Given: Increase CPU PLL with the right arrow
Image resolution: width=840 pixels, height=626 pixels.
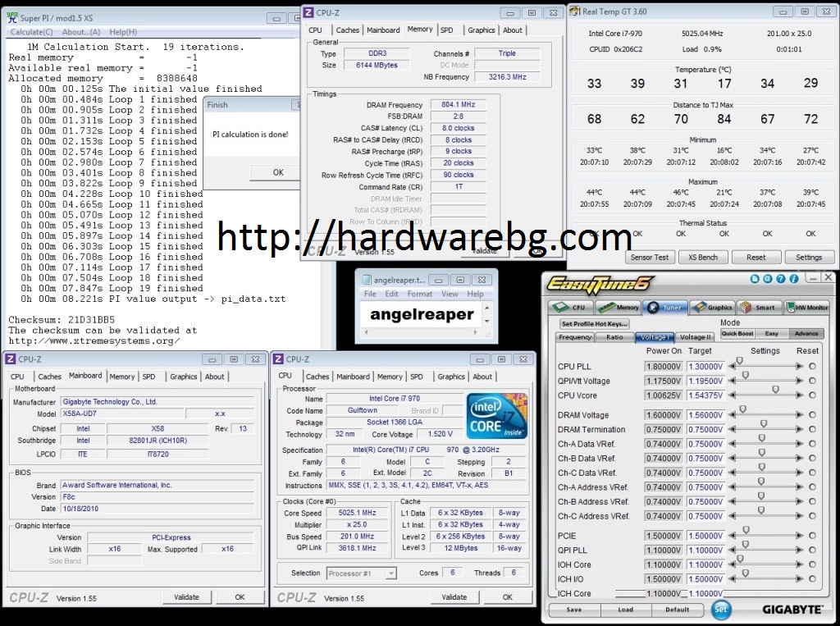Looking at the screenshot, I should [799, 367].
